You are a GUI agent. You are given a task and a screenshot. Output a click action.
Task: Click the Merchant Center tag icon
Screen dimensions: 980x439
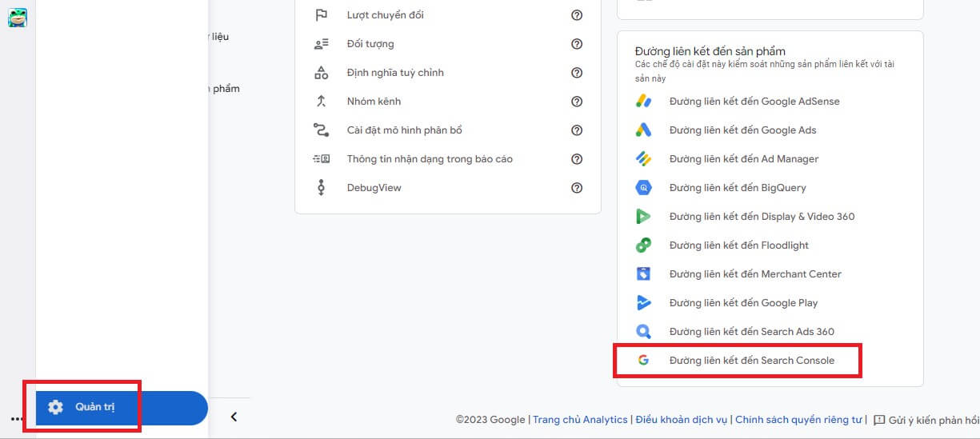pos(644,274)
